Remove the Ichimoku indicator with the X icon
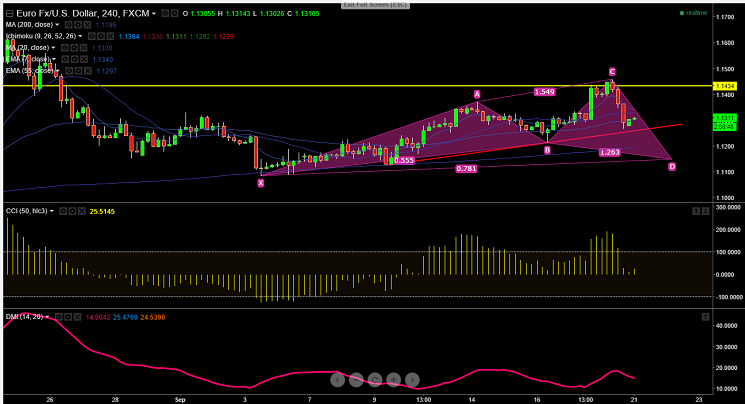This screenshot has height=404, width=745. (110, 36)
